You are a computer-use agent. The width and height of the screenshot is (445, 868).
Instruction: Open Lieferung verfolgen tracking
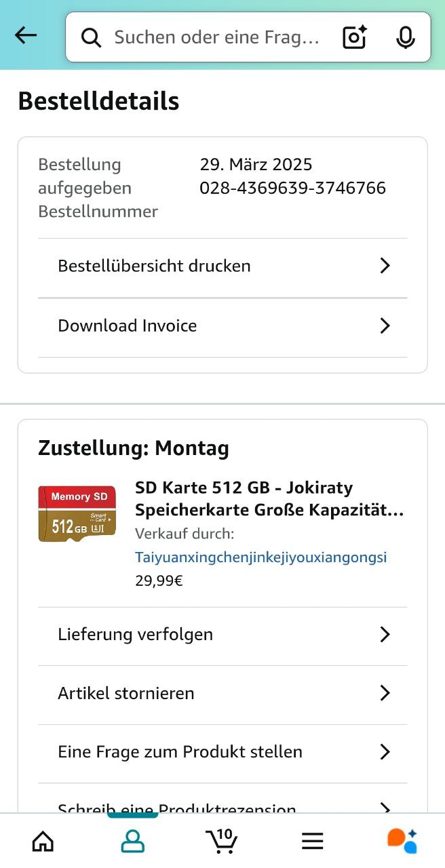click(136, 635)
